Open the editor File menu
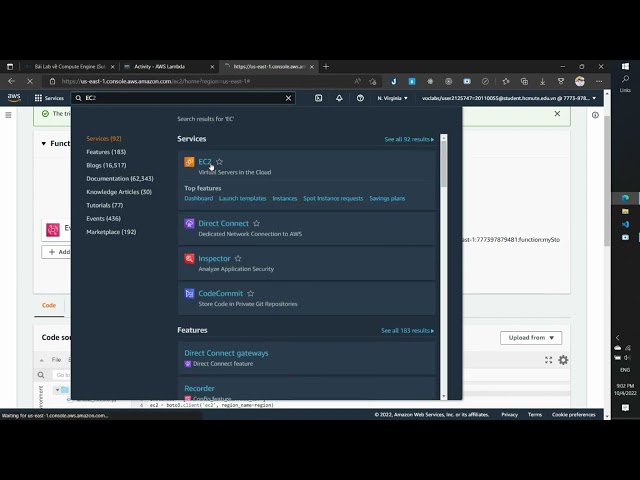The width and height of the screenshot is (640, 480). coord(56,360)
